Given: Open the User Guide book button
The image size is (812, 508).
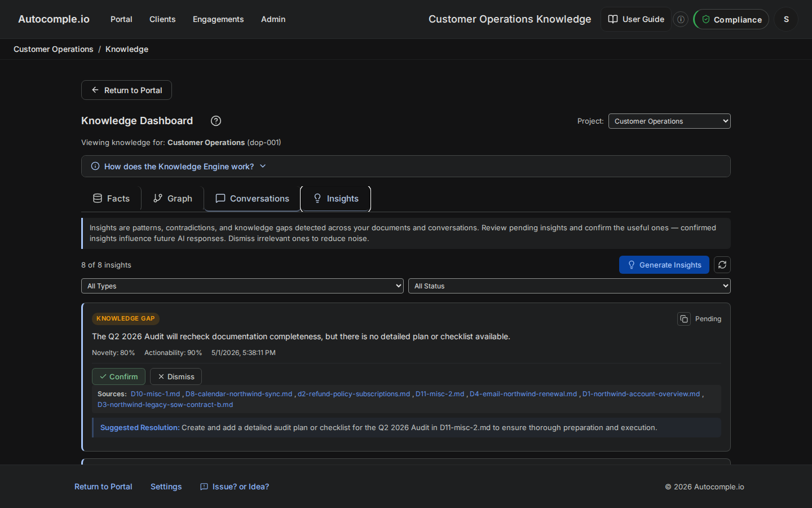Looking at the screenshot, I should 636,19.
